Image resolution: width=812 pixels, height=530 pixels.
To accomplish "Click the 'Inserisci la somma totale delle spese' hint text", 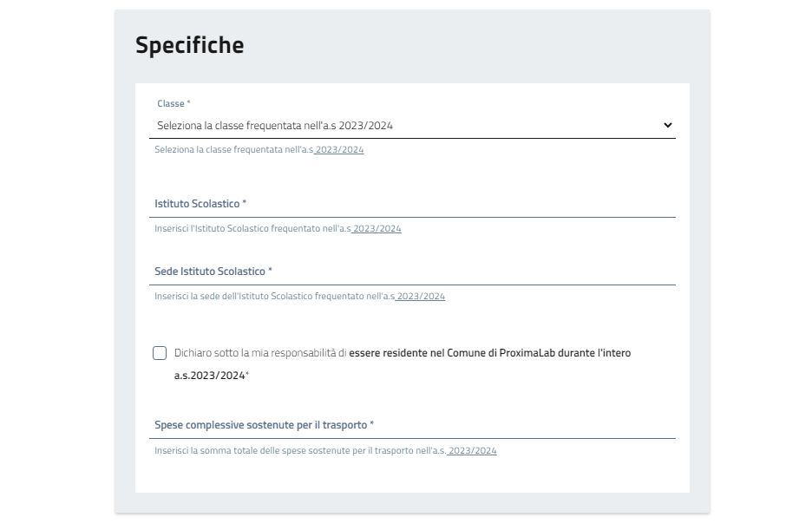I will pos(299,451).
